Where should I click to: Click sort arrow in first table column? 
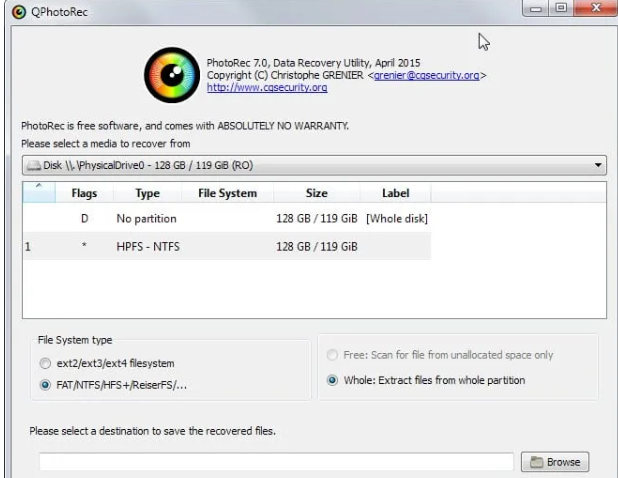(x=39, y=189)
